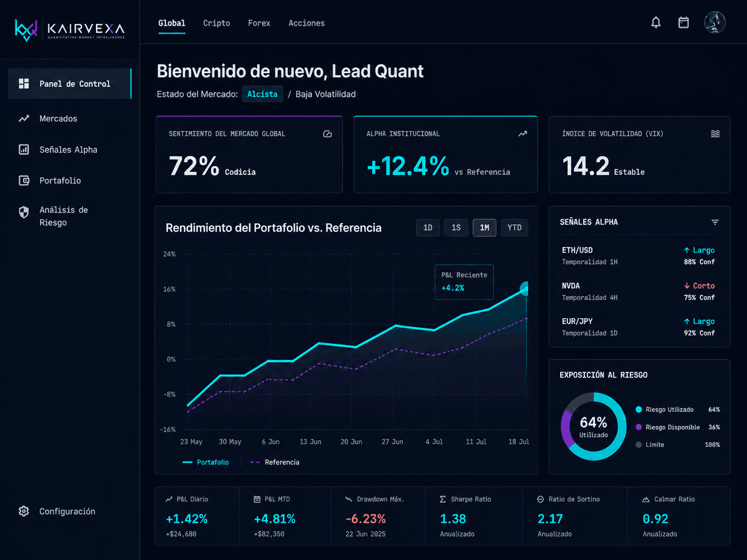
Task: Open the ETH/USD signal row
Action: tap(638, 256)
